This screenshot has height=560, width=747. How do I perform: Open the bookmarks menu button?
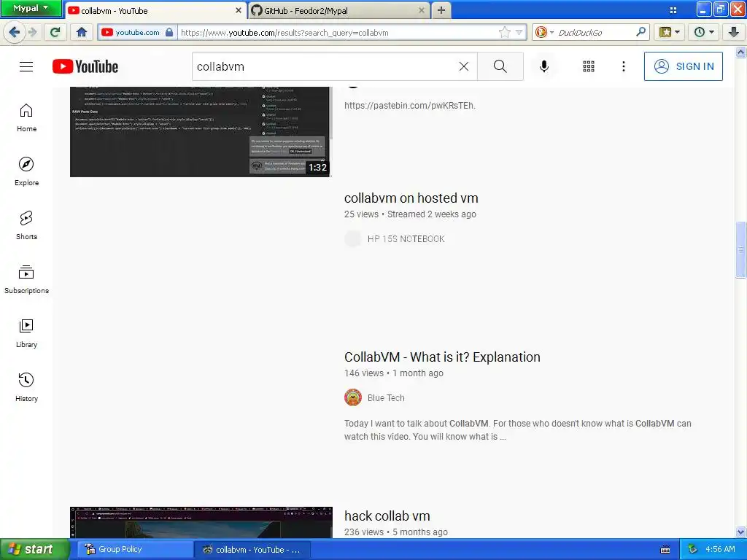(670, 32)
